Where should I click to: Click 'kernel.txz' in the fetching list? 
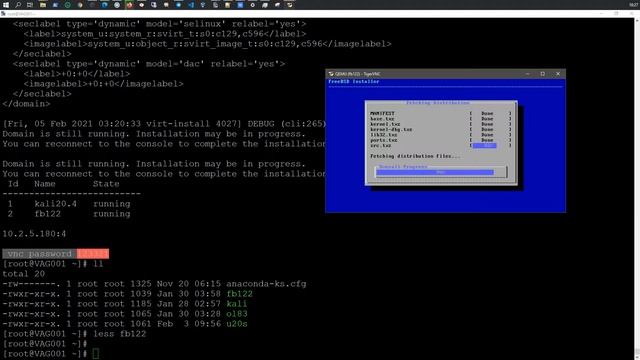click(385, 124)
